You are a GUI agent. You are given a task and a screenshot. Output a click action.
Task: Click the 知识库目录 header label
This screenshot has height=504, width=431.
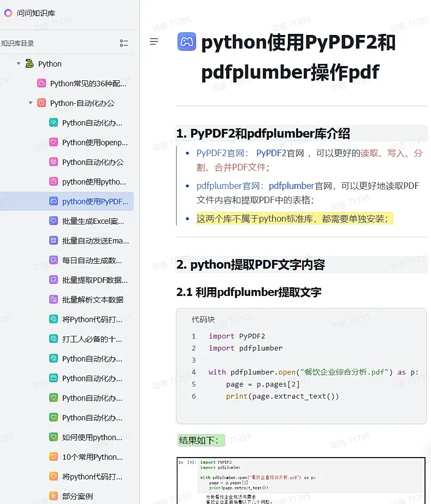[x=17, y=43]
